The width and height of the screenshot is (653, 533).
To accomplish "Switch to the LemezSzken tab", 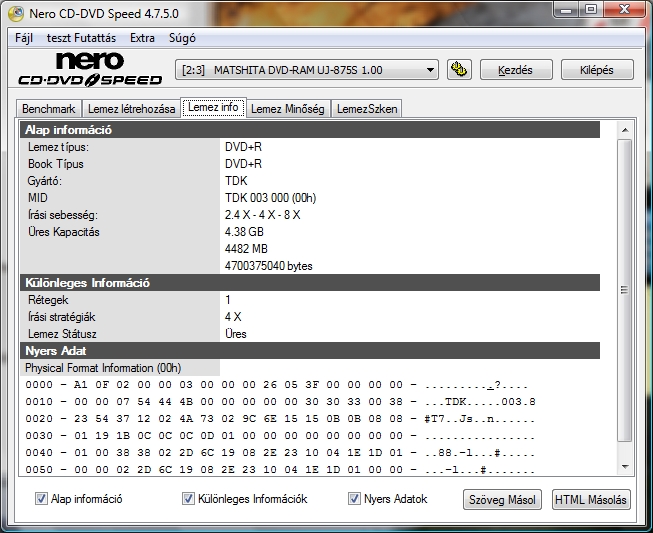I will (367, 109).
